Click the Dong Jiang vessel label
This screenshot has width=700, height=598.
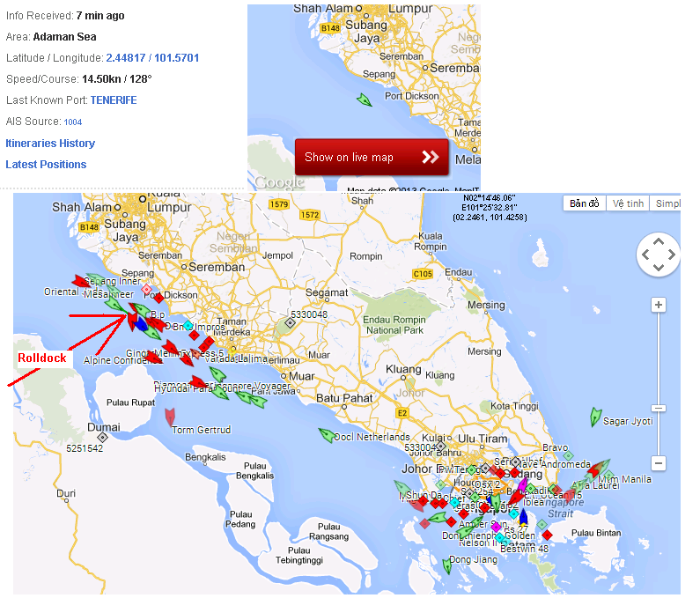click(473, 559)
